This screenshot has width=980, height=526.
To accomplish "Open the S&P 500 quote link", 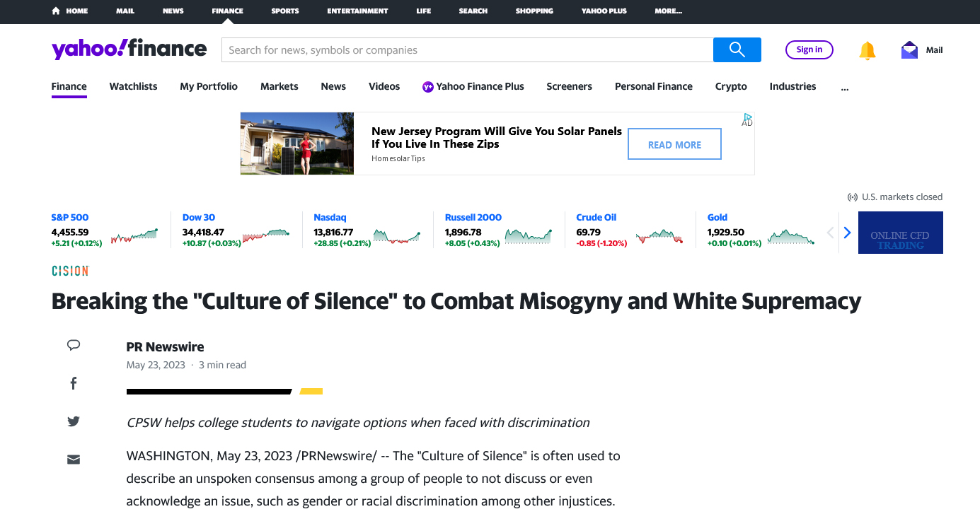I will pyautogui.click(x=70, y=217).
